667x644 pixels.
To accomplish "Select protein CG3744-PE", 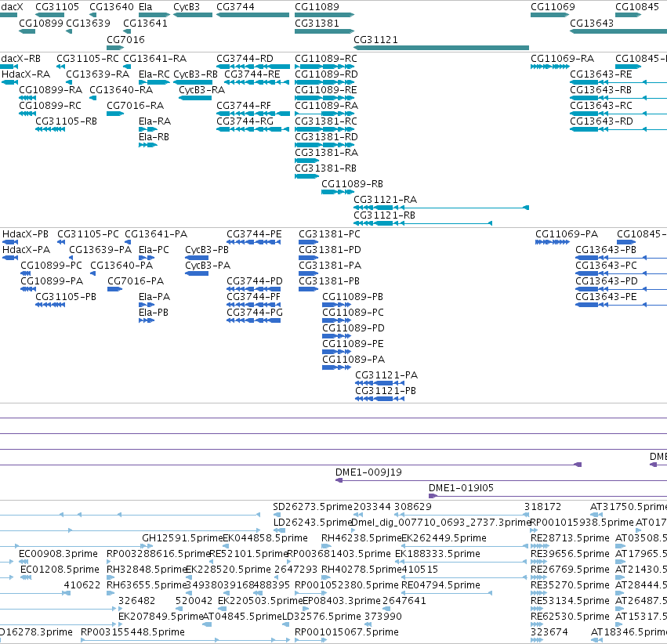I will tap(253, 242).
